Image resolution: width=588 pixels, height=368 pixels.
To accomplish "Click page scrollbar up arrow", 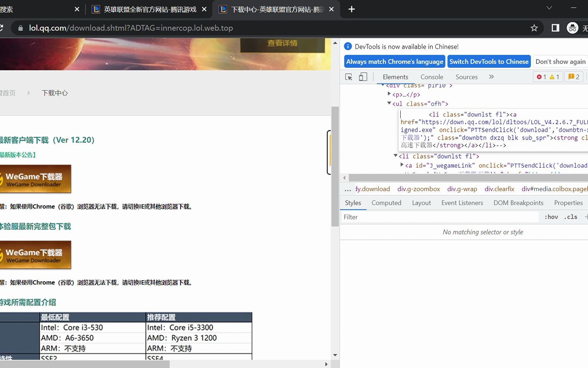I will tap(335, 43).
